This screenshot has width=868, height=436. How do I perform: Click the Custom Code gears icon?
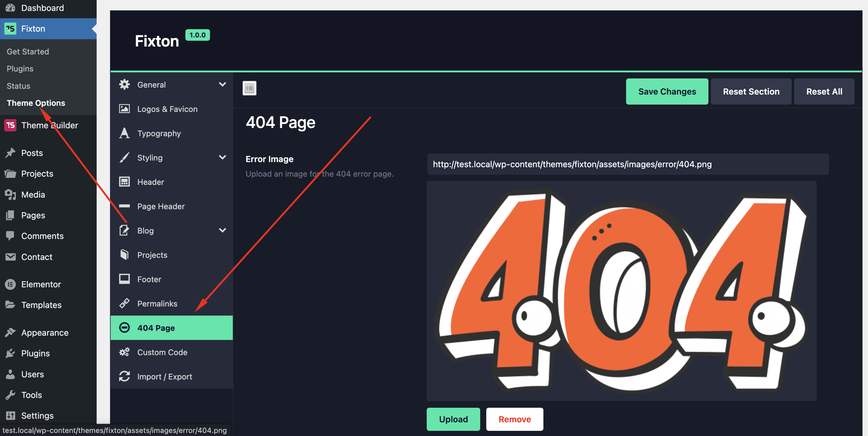tap(124, 352)
